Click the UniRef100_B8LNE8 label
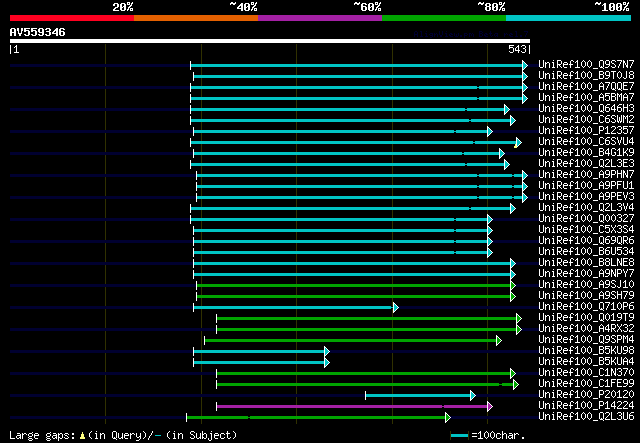The image size is (640, 443). [x=586, y=263]
